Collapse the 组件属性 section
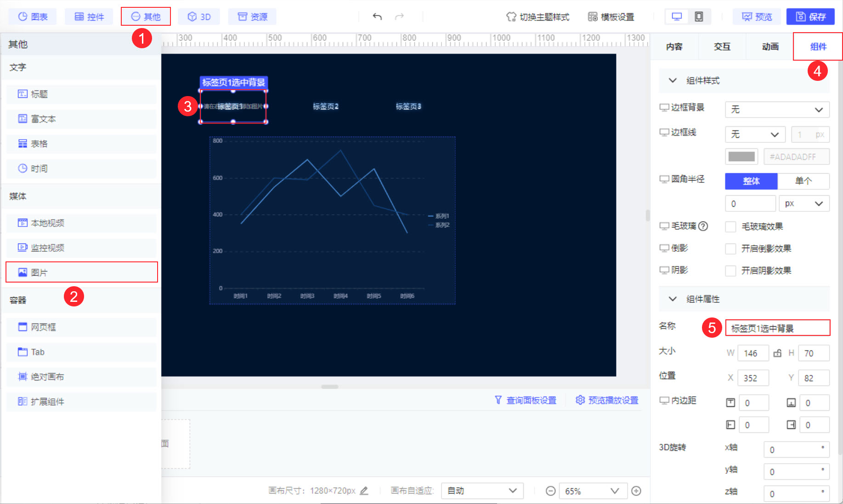The width and height of the screenshot is (843, 504). pos(673,299)
